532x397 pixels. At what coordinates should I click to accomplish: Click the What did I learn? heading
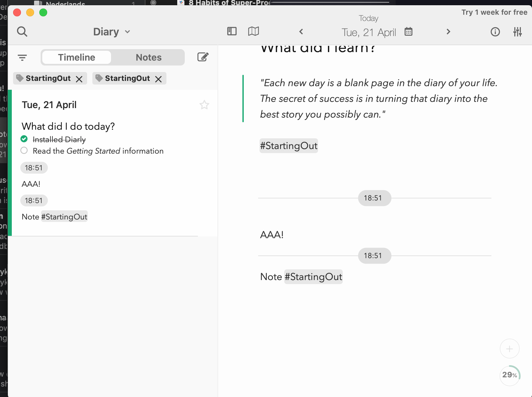pyautogui.click(x=318, y=49)
